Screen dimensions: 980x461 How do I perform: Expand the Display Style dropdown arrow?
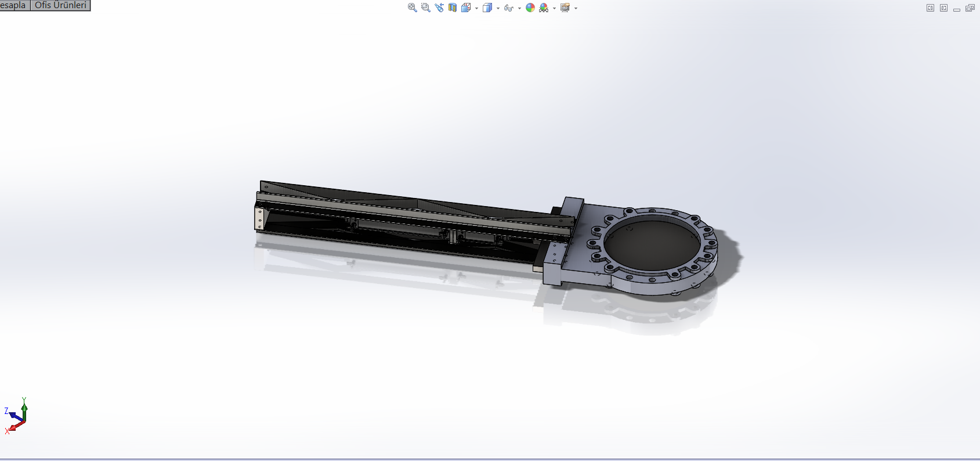click(x=498, y=8)
